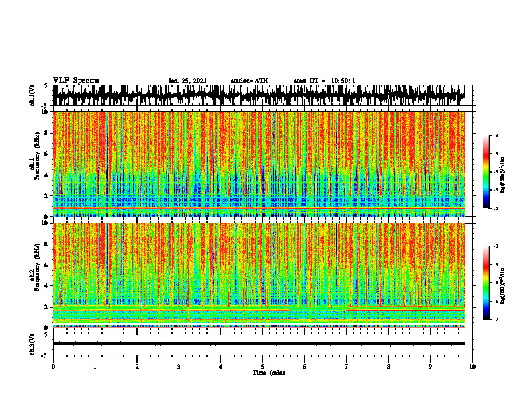
Task: Click time axis tick label "2"
Action: (x=137, y=367)
